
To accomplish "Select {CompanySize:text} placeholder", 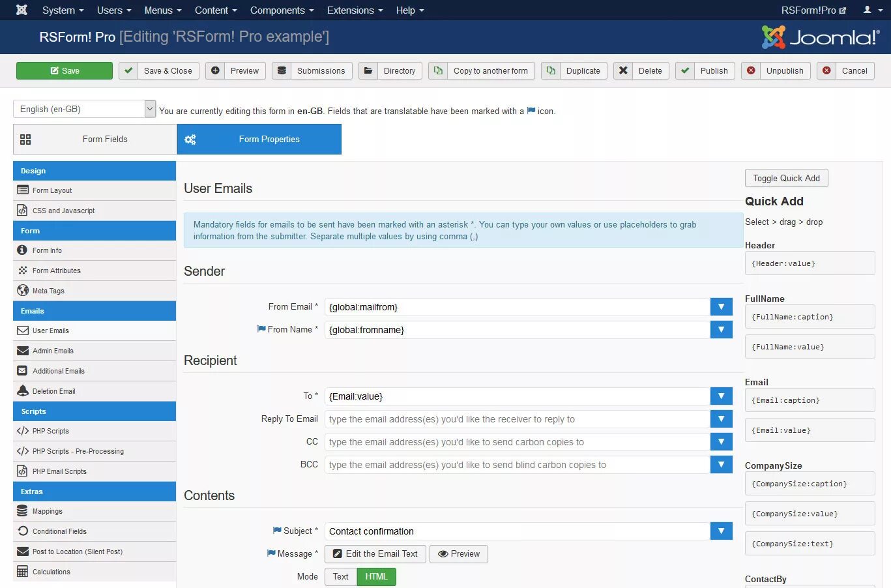I will tap(810, 544).
